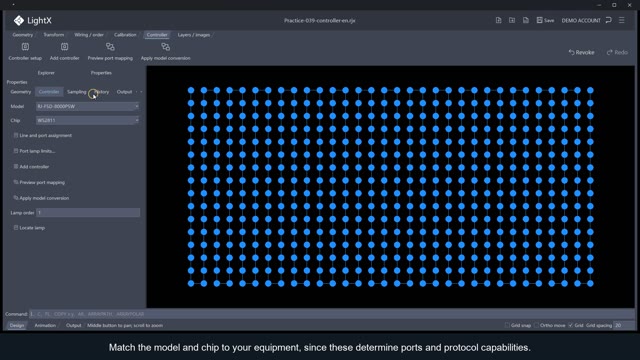Switch to the Transform ribbon tab
The height and width of the screenshot is (360, 640).
click(x=53, y=35)
